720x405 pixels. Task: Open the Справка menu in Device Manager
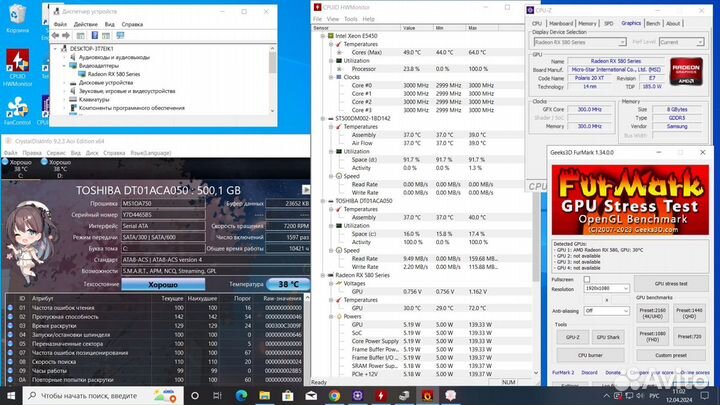pyautogui.click(x=132, y=24)
